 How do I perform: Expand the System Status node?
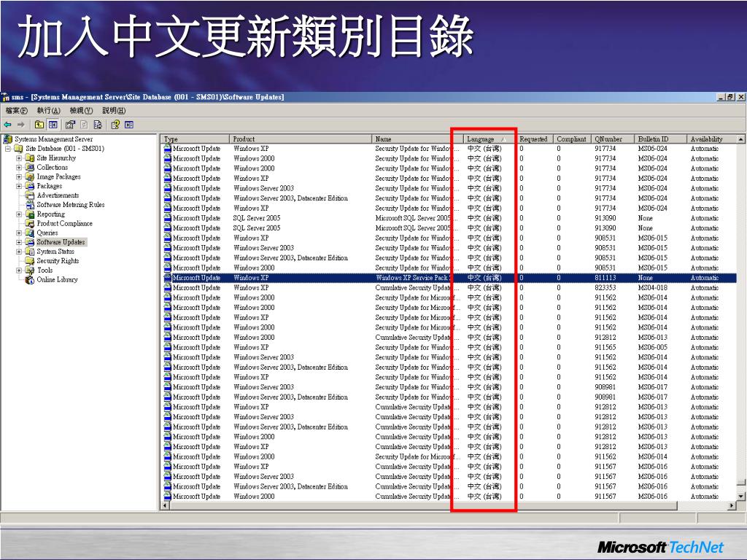click(18, 252)
